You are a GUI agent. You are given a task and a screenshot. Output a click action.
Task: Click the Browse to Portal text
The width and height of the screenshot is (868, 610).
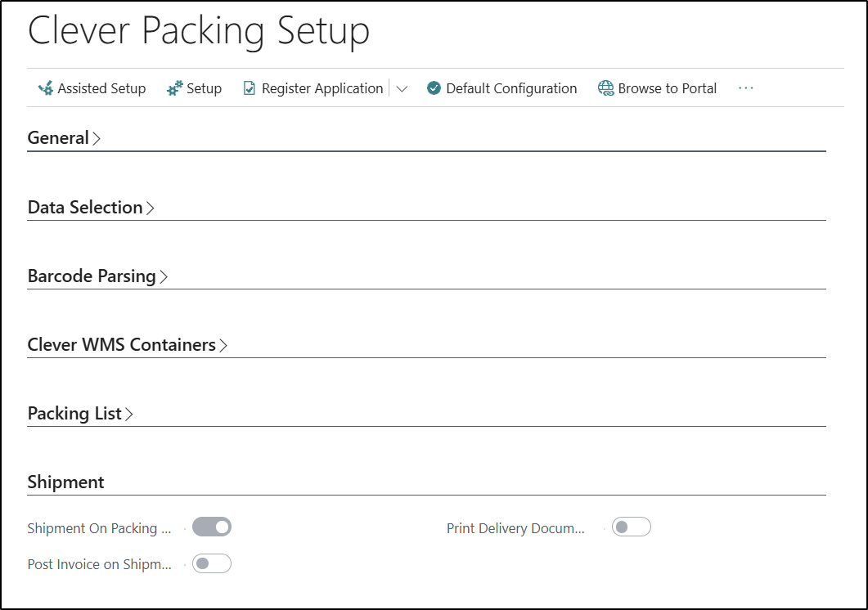pos(667,88)
